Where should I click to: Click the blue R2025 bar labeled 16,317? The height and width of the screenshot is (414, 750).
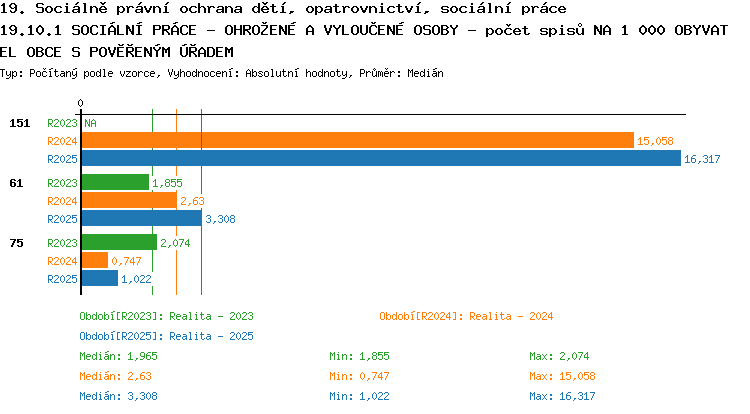tap(381, 158)
